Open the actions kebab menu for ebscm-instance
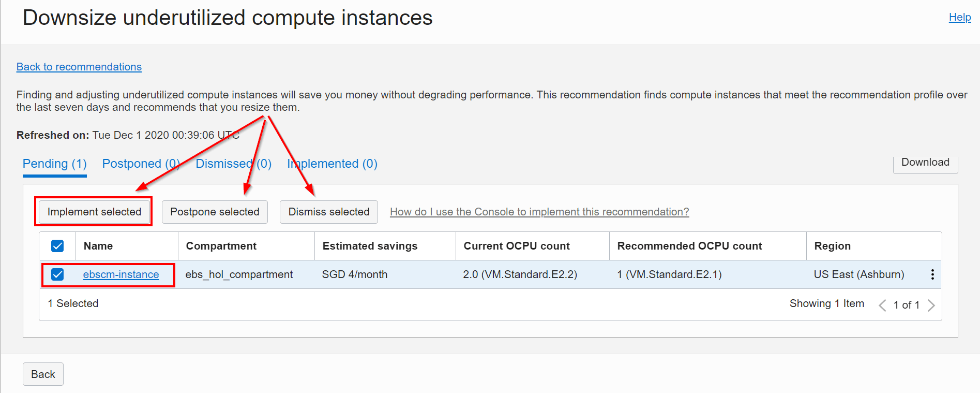Image resolution: width=980 pixels, height=393 pixels. point(932,274)
